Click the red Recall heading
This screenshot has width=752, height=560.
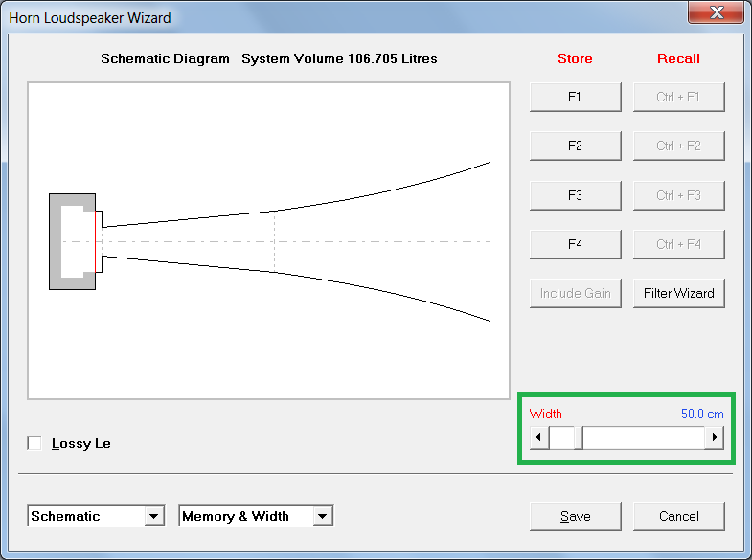[x=678, y=59]
